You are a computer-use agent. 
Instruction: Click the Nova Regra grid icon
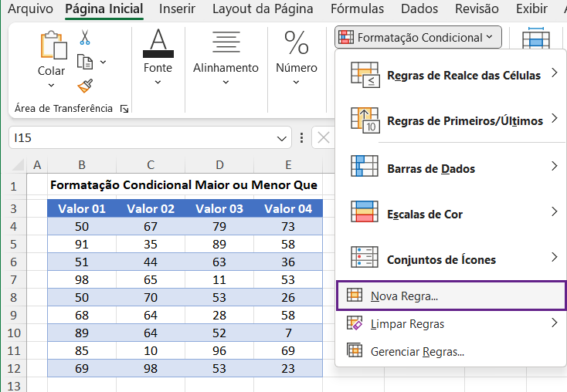click(x=355, y=296)
